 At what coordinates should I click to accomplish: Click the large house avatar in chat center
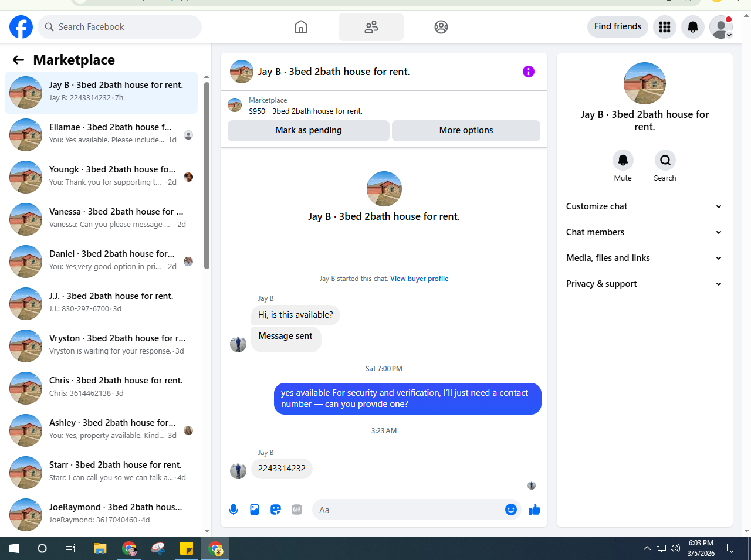tap(384, 189)
